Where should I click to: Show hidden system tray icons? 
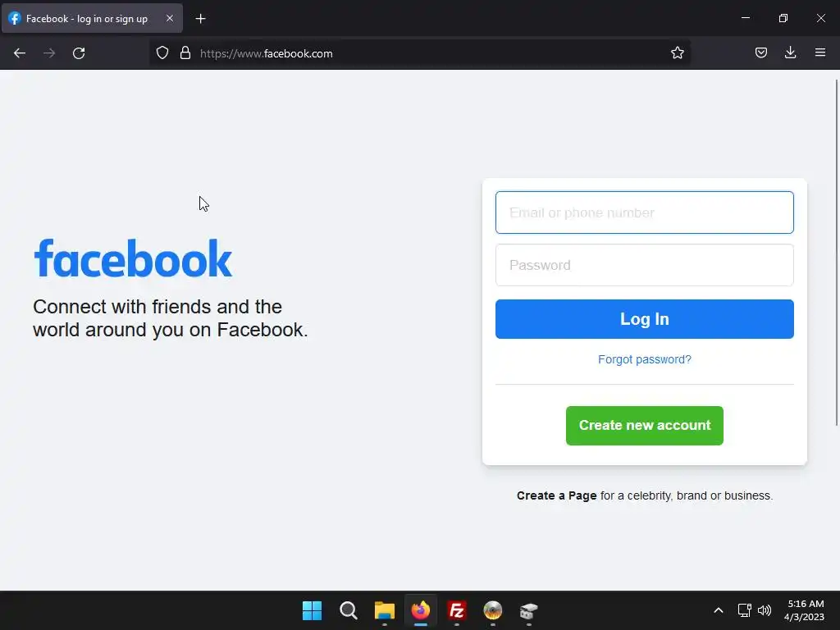tap(719, 610)
